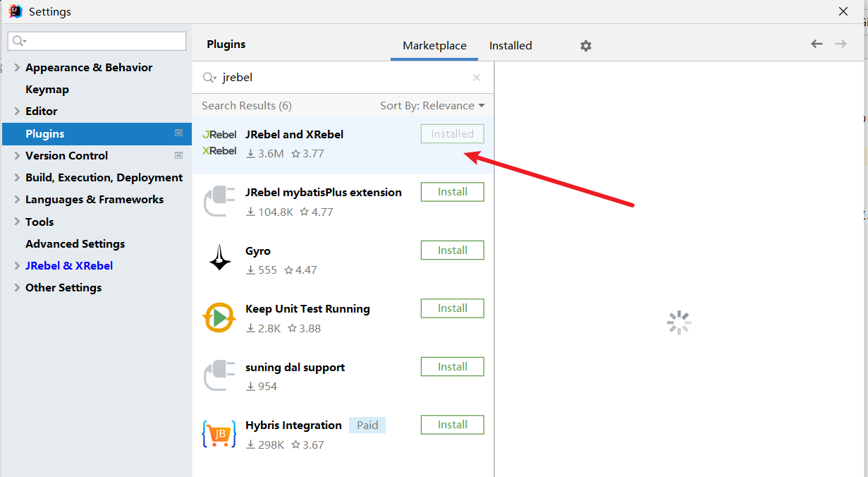Click the settings search magnifier icon

point(19,41)
